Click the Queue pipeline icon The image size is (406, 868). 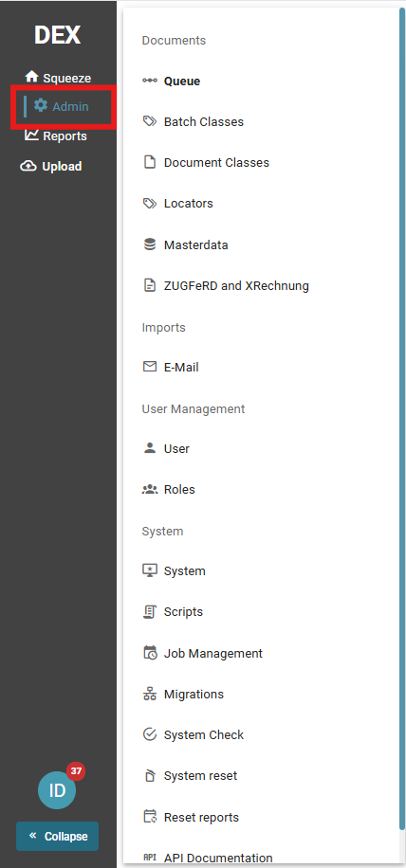coord(150,81)
